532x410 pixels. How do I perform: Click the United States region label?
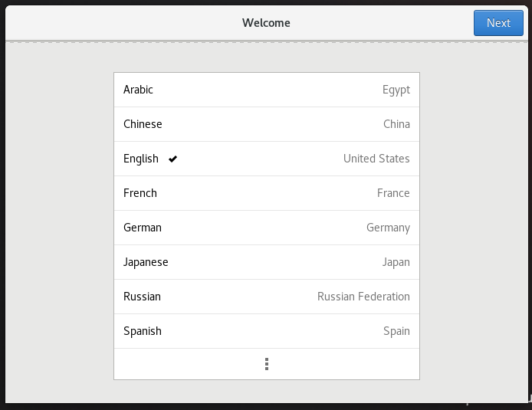376,159
